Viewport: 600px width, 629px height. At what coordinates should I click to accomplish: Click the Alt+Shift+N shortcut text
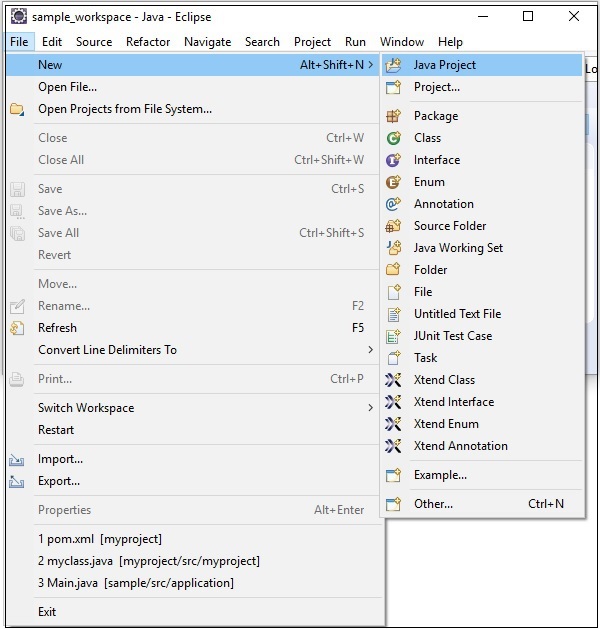(332, 65)
